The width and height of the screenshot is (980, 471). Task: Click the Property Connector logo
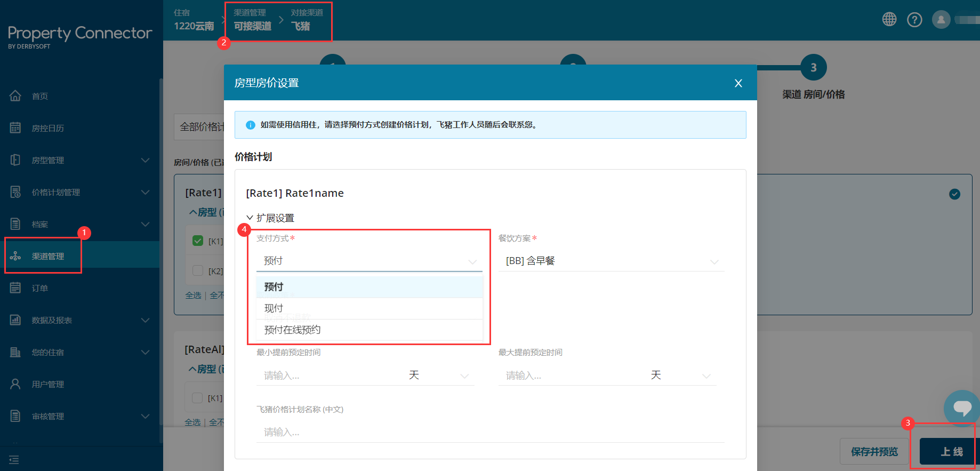80,36
